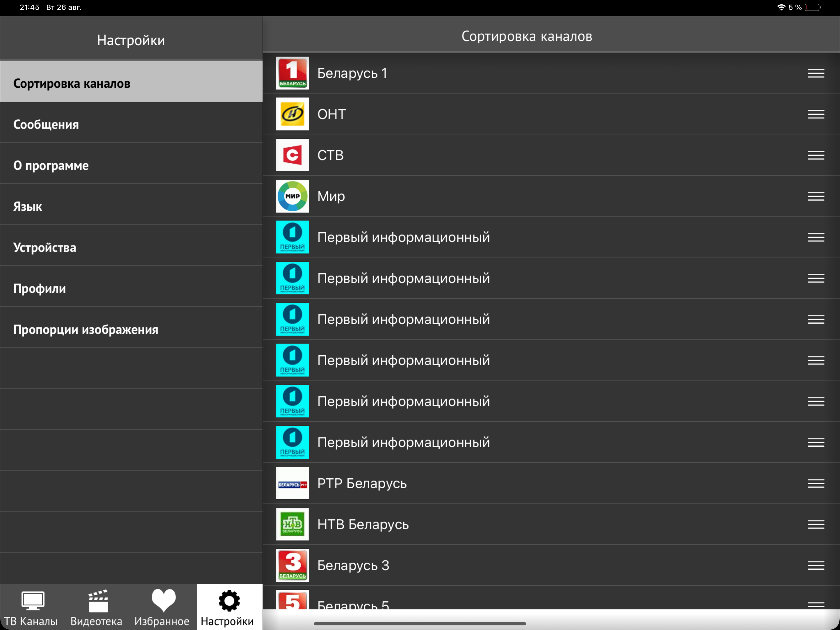Open О программе settings item
This screenshot has width=840, height=630.
(x=131, y=164)
